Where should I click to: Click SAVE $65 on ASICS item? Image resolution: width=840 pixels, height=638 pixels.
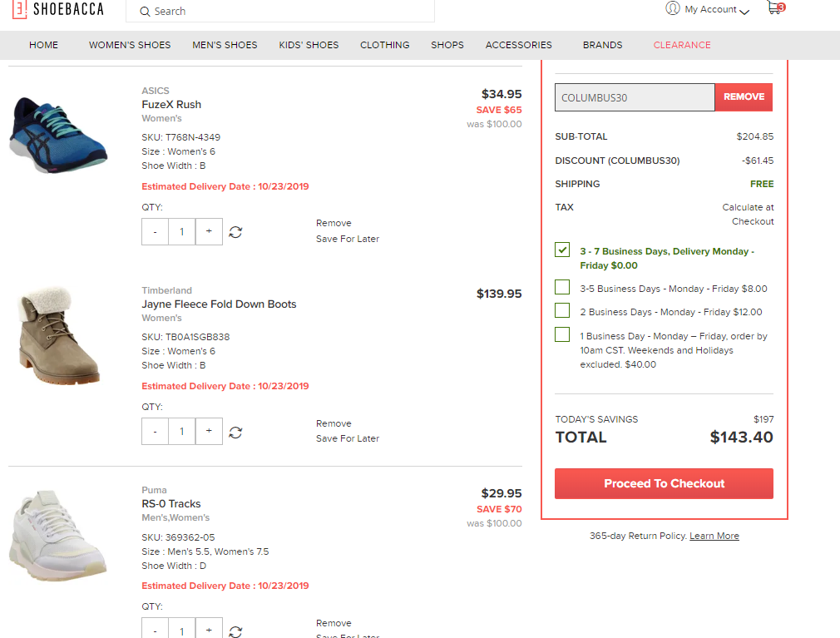pos(499,110)
